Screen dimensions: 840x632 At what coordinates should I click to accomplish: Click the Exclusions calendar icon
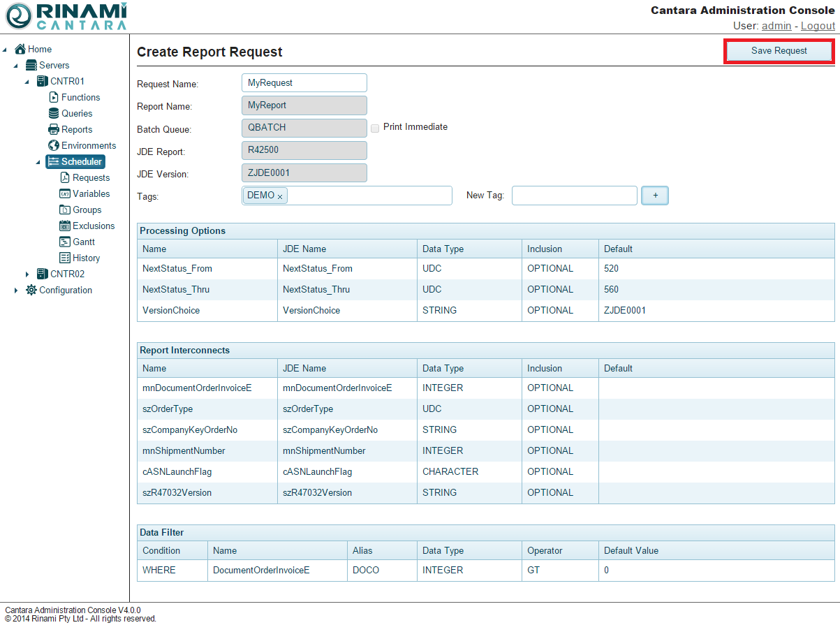point(65,226)
